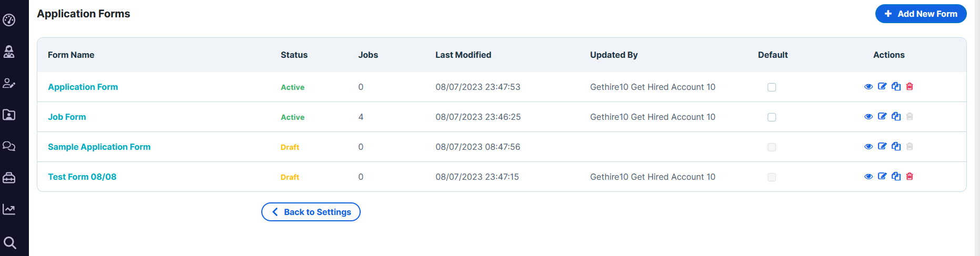Viewport: 980px width, 256px height.
Task: Preview Test Form 08/08 with eye icon
Action: pos(869,177)
